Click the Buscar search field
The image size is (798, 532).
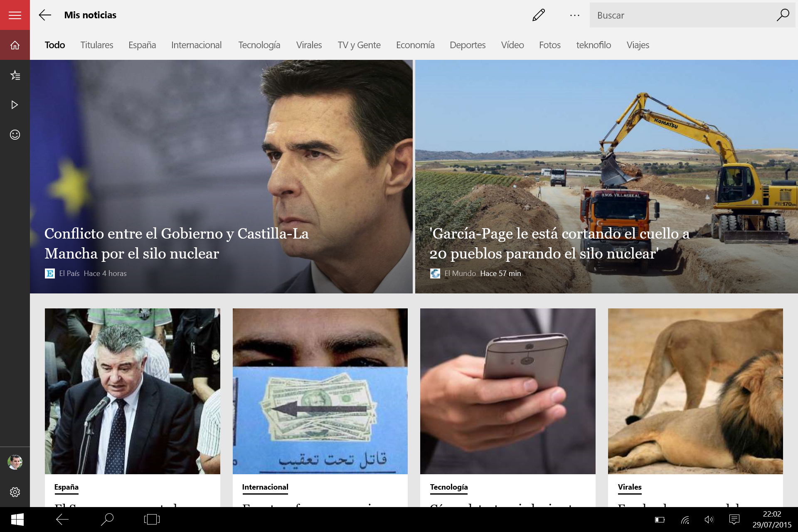[x=682, y=15]
